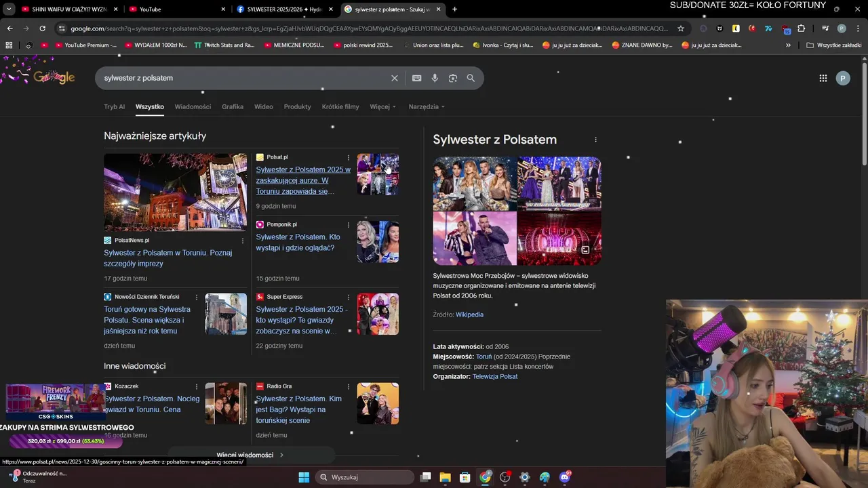Open 'Kim jest Bagi' Radio Gra article
868x488 pixels.
(299, 409)
